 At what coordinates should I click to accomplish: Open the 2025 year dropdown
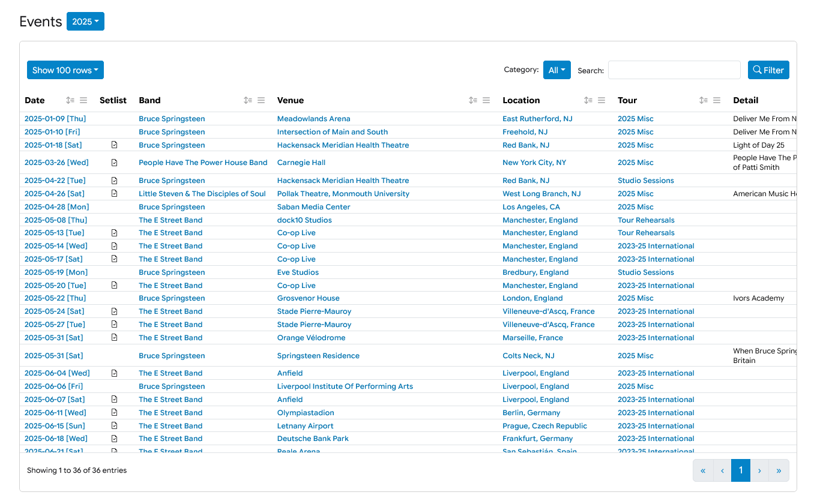(x=85, y=22)
